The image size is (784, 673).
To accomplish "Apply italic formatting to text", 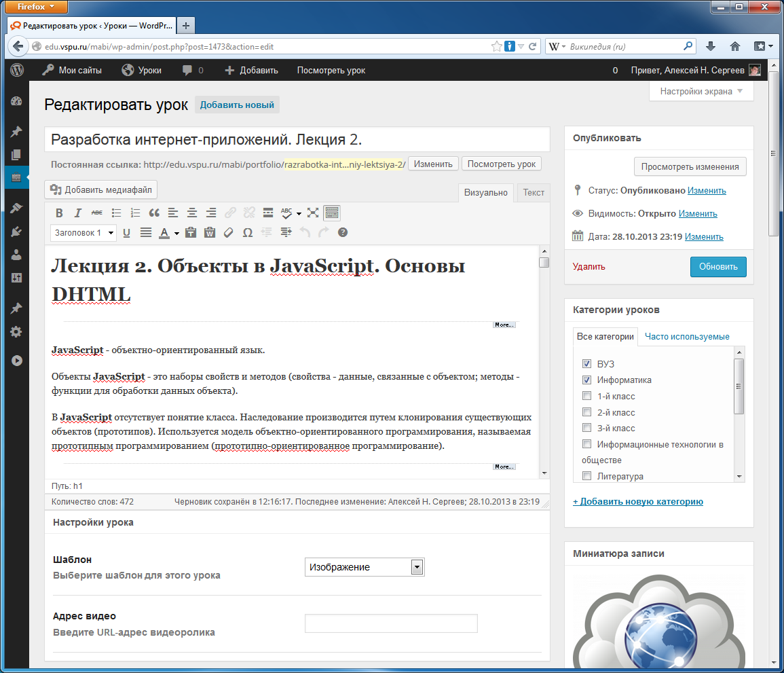I will point(78,213).
